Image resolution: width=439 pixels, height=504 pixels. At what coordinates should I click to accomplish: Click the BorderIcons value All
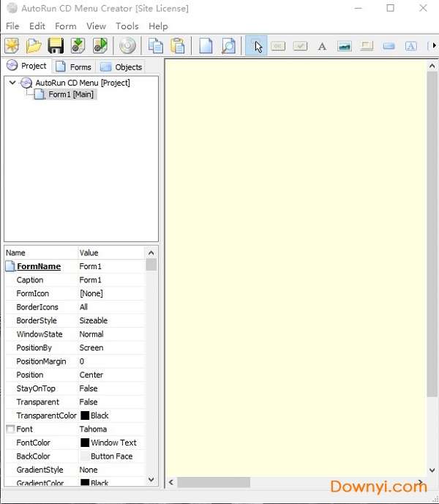click(83, 307)
